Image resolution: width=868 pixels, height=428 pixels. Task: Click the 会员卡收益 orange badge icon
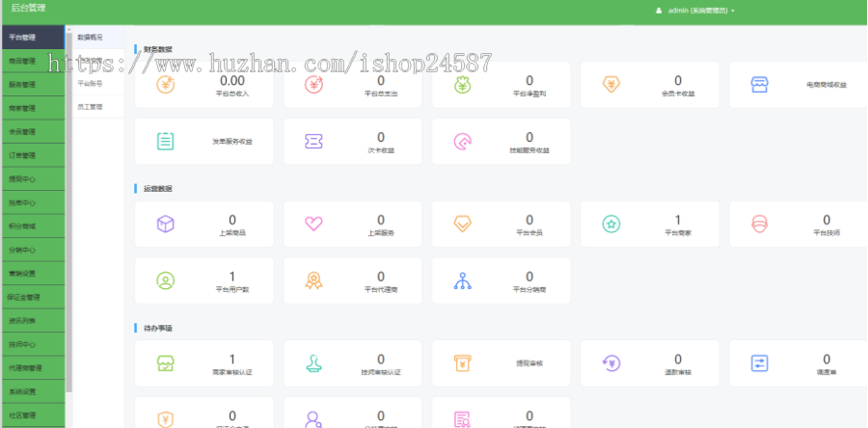click(611, 85)
